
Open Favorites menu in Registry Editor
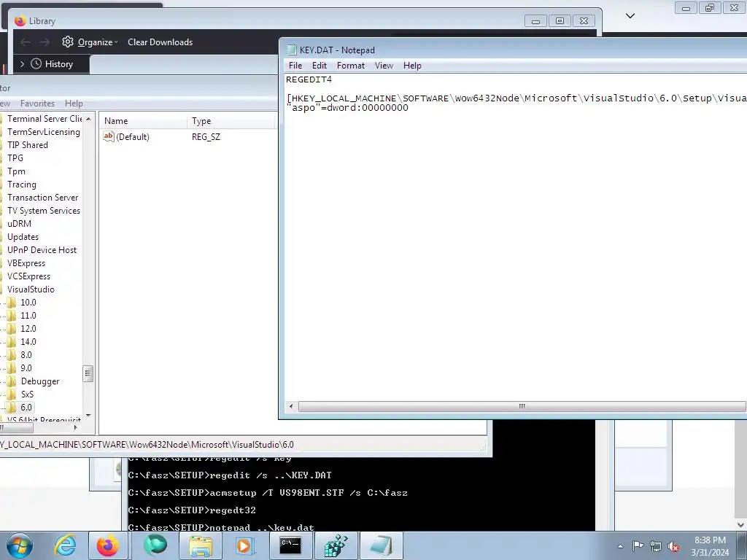coord(37,104)
